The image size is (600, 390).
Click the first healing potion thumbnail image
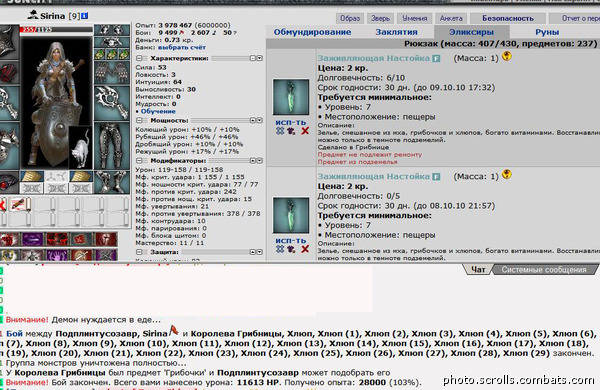[x=291, y=97]
